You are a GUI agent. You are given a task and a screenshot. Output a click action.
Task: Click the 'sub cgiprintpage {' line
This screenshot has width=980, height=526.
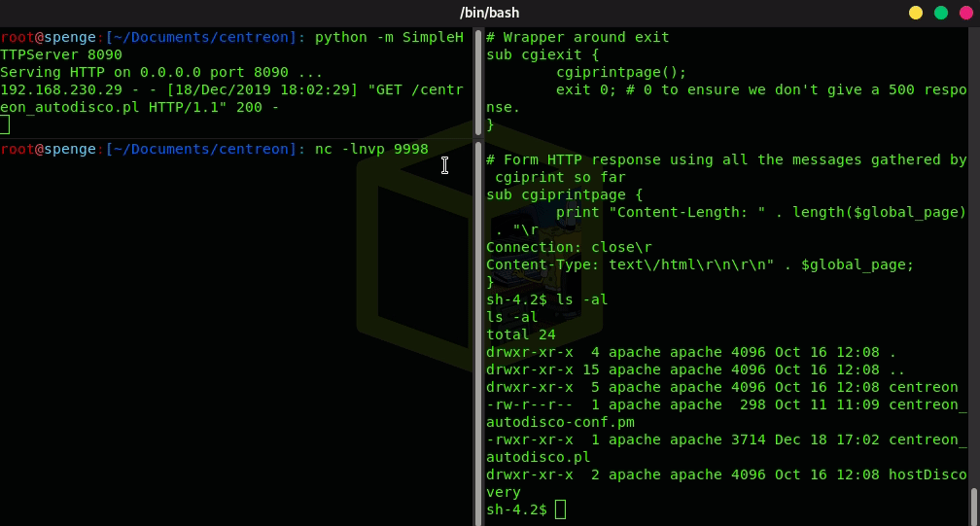click(564, 194)
